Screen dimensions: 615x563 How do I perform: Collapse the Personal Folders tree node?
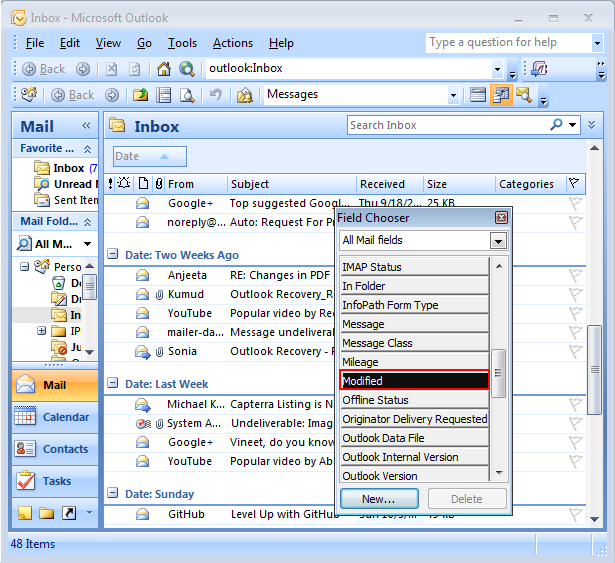(24, 267)
